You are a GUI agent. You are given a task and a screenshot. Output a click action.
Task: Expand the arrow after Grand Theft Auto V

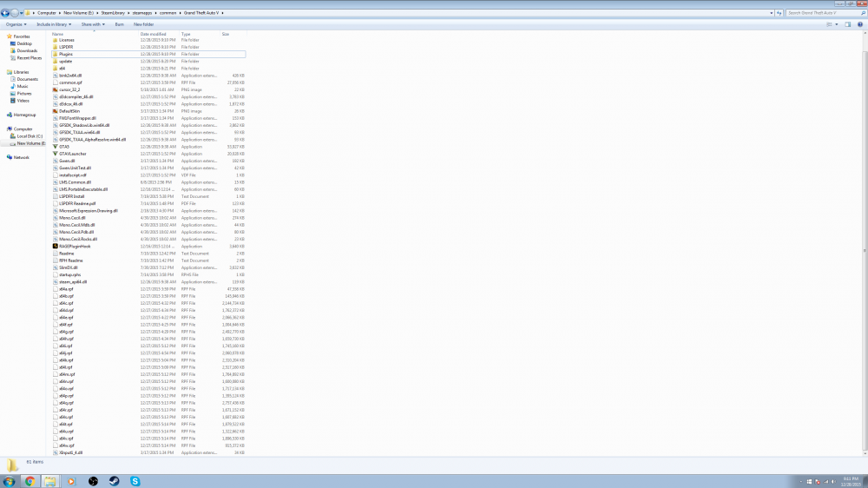pyautogui.click(x=222, y=13)
